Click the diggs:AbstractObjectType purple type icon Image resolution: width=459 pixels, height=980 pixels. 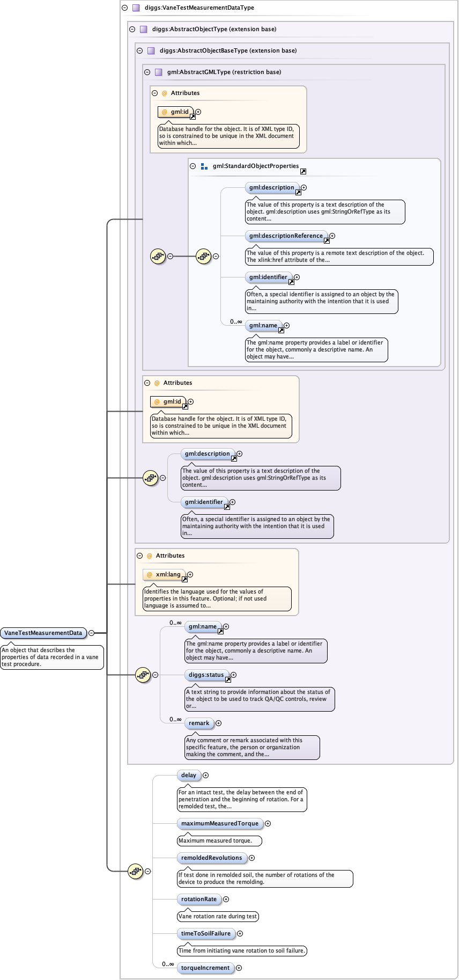click(144, 30)
